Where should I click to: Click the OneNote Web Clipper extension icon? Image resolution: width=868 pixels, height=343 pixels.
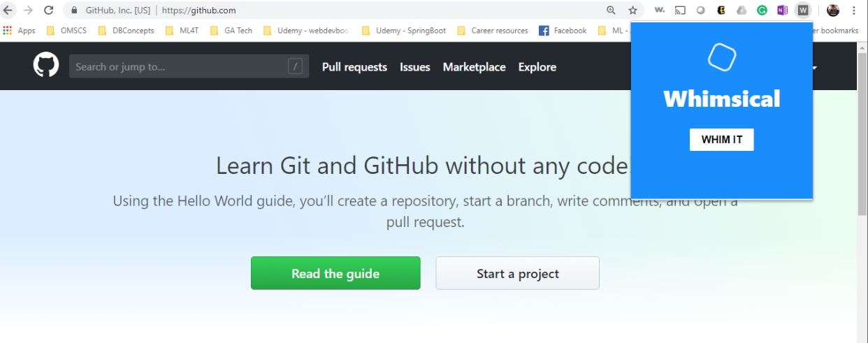click(783, 10)
